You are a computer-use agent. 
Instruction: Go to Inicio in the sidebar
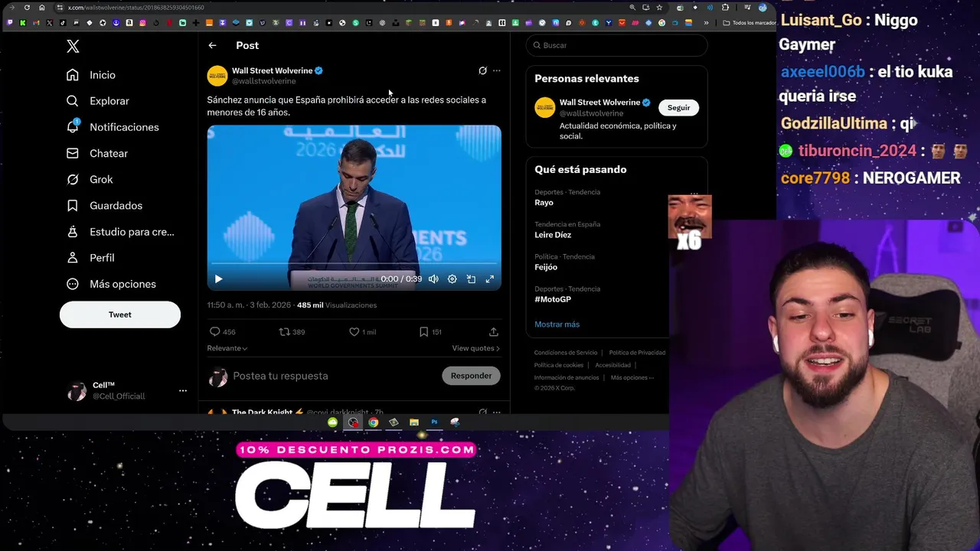click(x=91, y=75)
